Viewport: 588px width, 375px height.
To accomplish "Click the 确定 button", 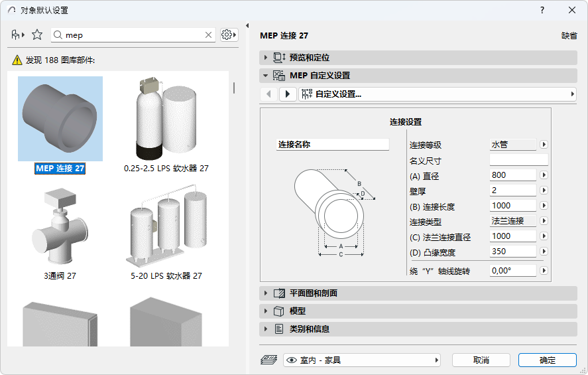I will click(547, 360).
